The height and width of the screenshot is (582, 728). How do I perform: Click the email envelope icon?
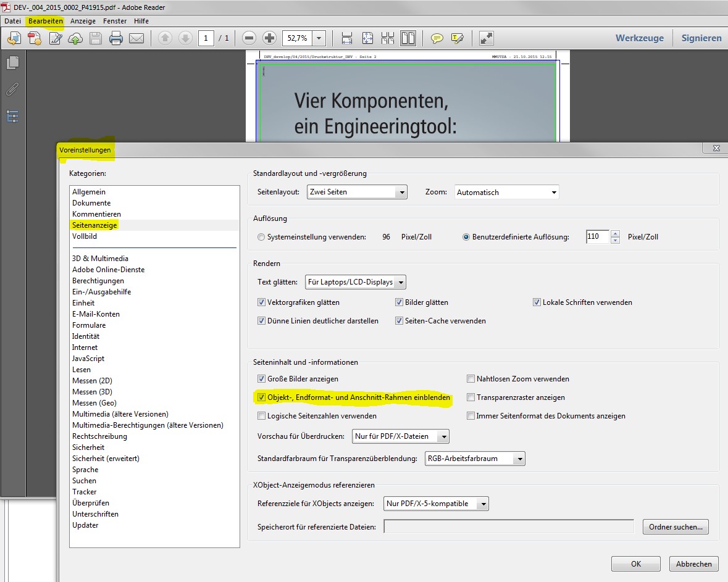tap(136, 38)
